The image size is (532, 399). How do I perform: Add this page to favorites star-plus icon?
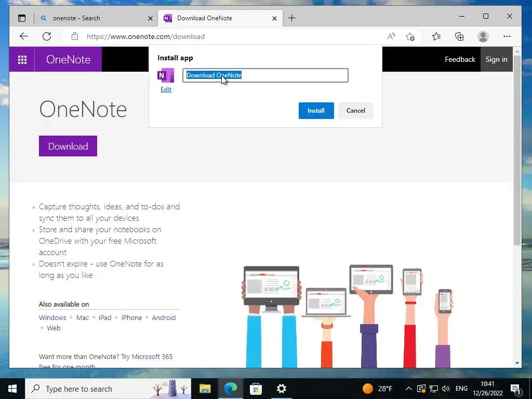pos(410,36)
